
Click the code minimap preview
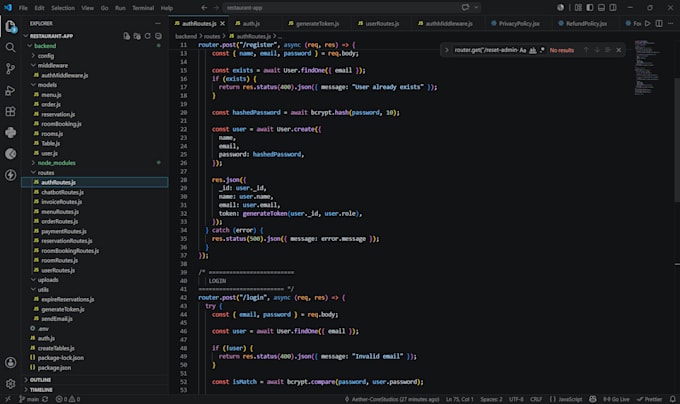click(647, 67)
